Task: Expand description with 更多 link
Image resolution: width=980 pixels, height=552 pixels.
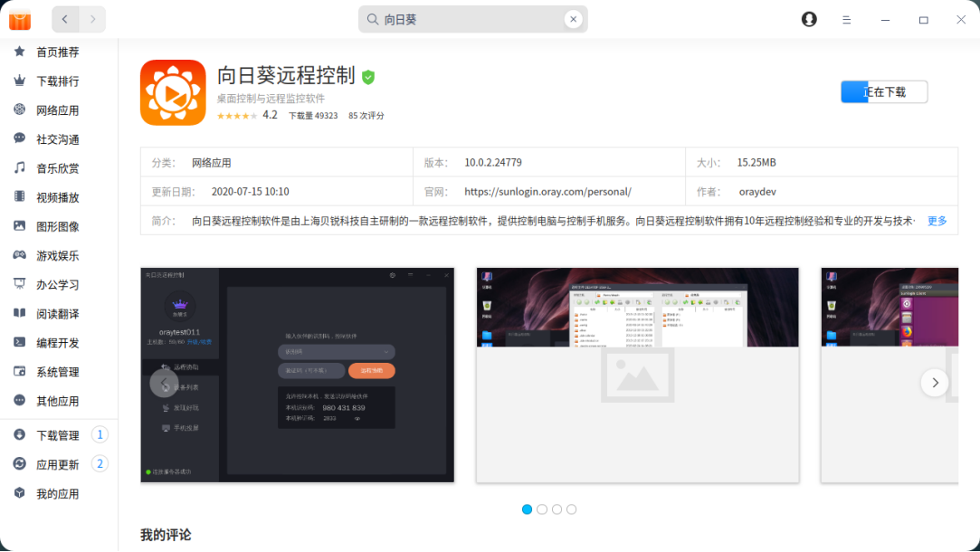Action: pyautogui.click(x=937, y=221)
